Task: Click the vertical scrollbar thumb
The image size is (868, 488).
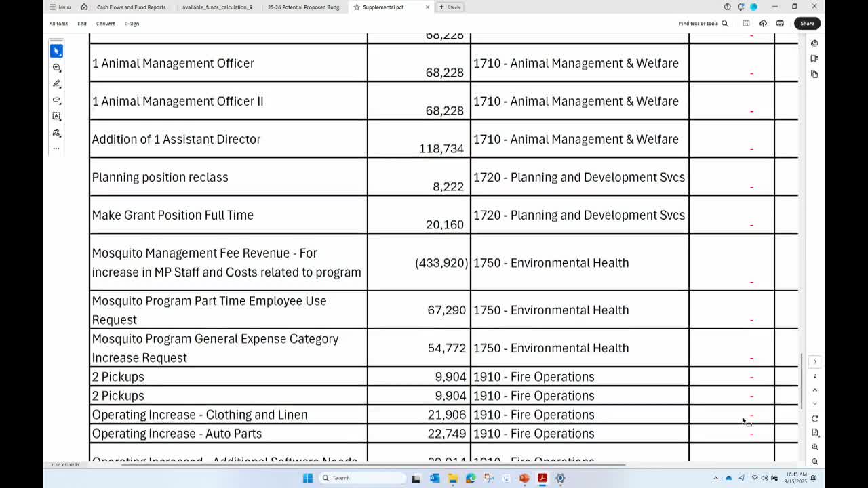Action: (802, 382)
